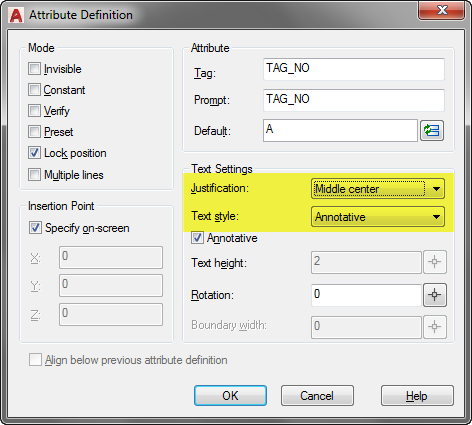Disable the Annotative checkbox under Text style

tap(197, 238)
